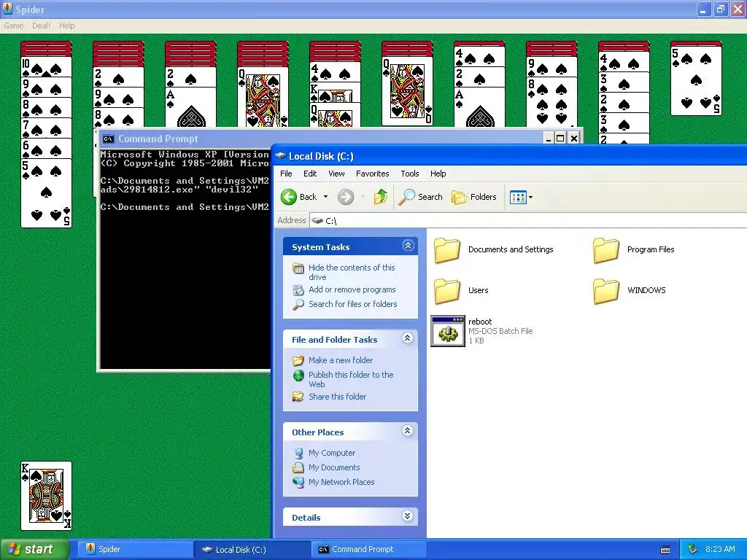Screen dimensions: 747x560
Task: Click the Address bar field showing C:\
Action: click(528, 220)
